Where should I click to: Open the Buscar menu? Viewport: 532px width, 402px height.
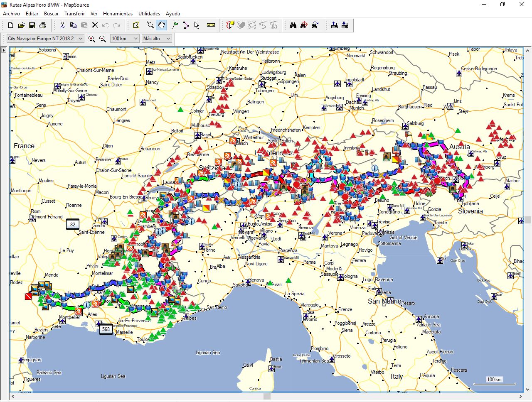pyautogui.click(x=51, y=14)
